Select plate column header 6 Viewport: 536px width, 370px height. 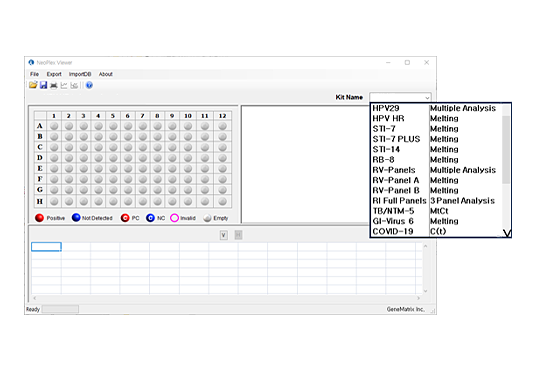pyautogui.click(x=128, y=116)
